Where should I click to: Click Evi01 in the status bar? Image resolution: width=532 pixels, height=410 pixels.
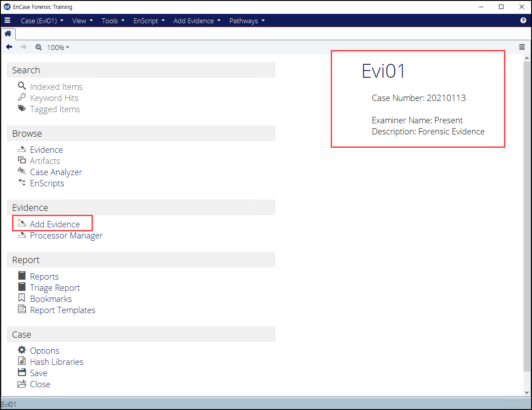(8, 404)
